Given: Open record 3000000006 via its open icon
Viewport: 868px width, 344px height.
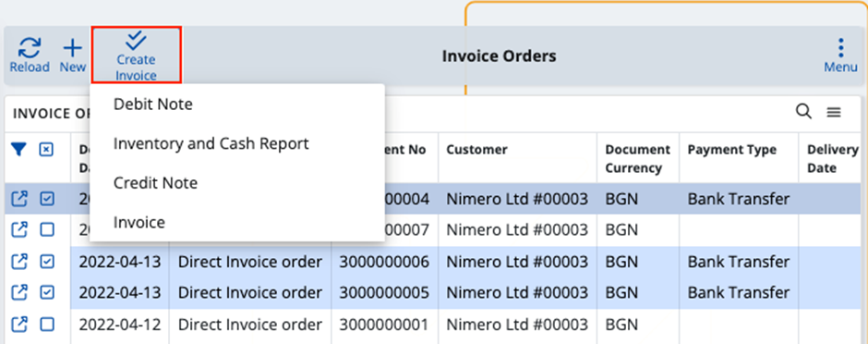Looking at the screenshot, I should 19,262.
